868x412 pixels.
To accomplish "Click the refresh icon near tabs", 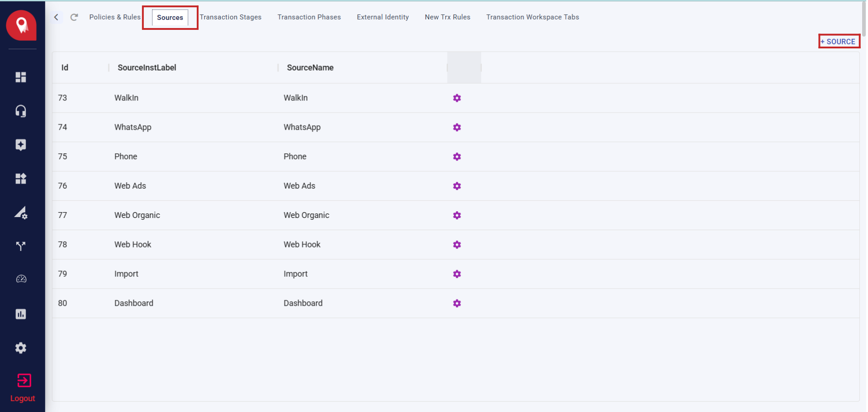I will tap(74, 17).
